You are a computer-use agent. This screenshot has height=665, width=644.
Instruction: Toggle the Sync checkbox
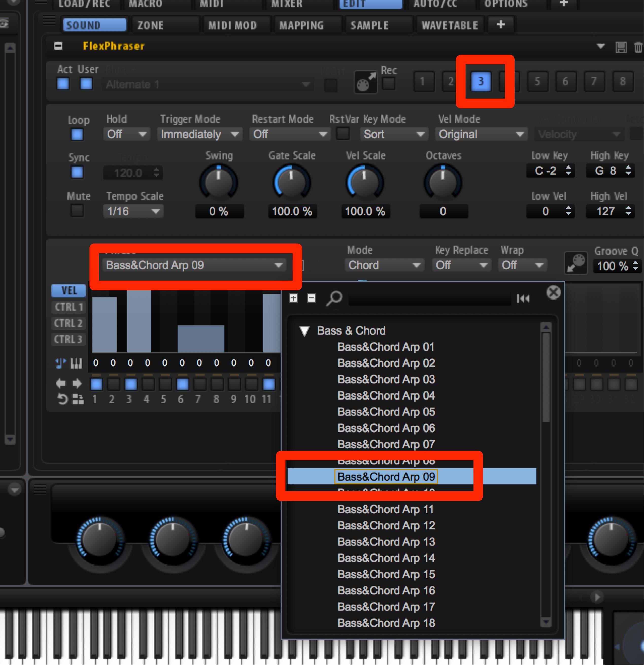point(77,172)
